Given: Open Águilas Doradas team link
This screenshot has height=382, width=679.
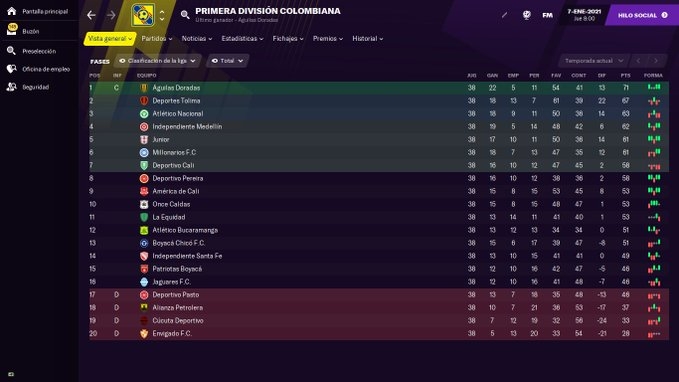Looking at the screenshot, I should pos(176,88).
